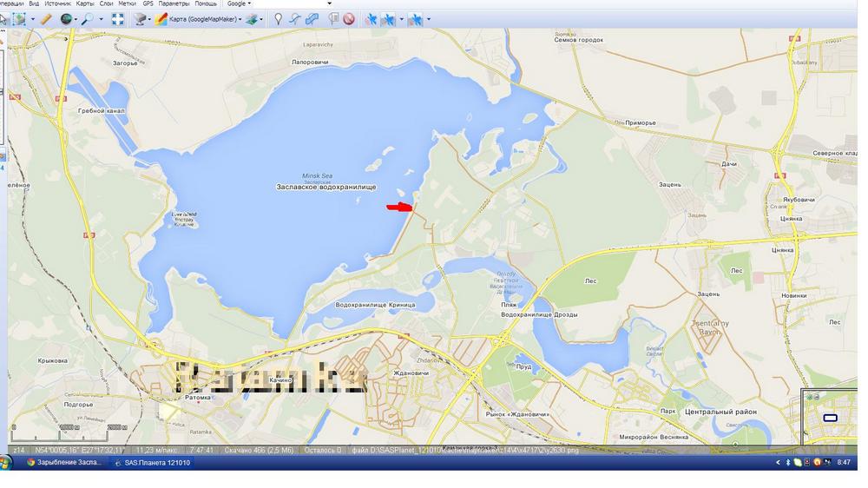Image resolution: width=868 pixels, height=488 pixels.
Task: Click the globe go-to location icon
Action: click(x=66, y=18)
